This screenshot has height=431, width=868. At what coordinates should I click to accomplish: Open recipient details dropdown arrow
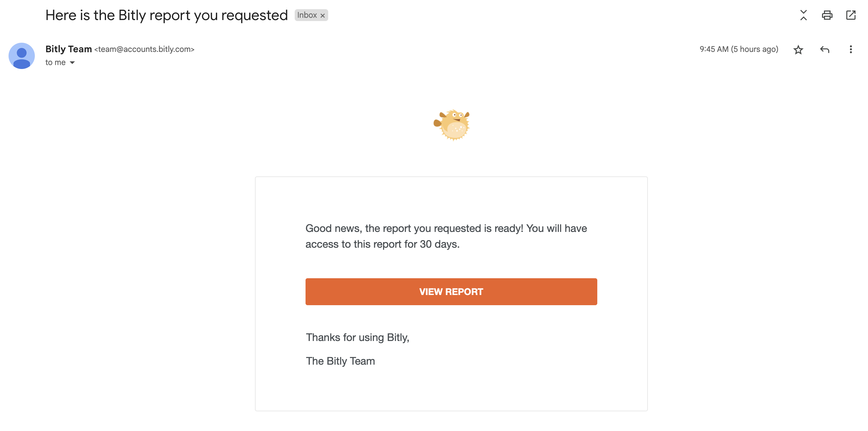click(72, 62)
